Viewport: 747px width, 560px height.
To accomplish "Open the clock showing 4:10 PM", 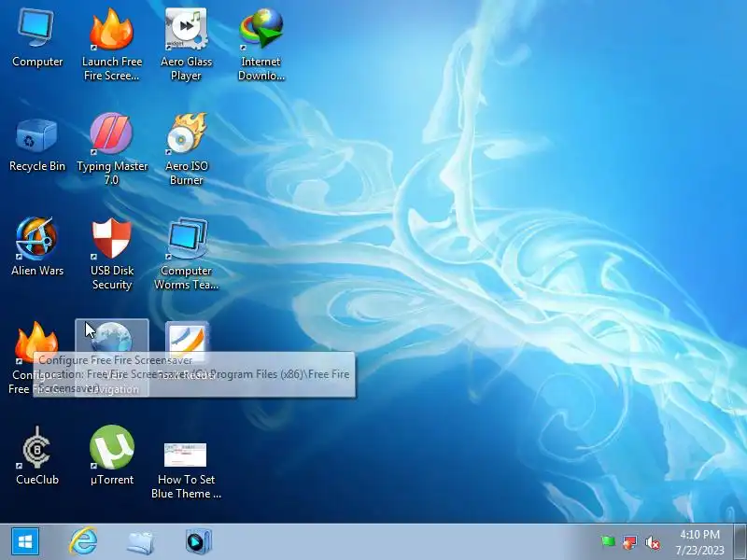I will pos(699,542).
